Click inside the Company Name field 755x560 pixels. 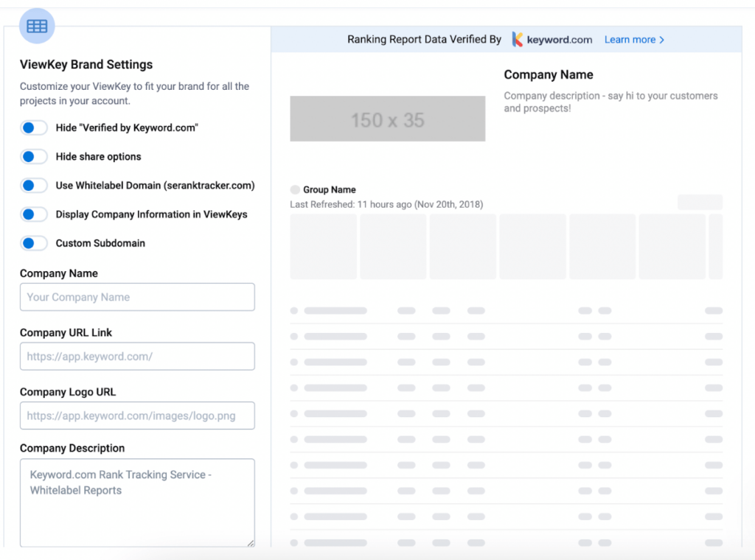pos(137,297)
